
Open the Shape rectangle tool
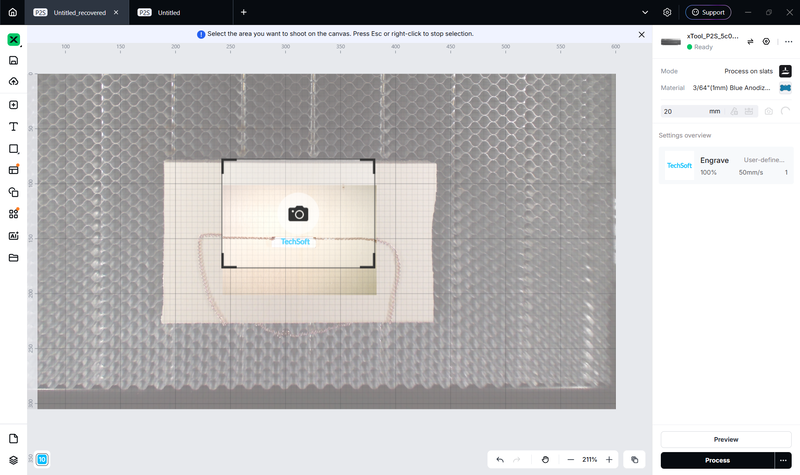13,148
